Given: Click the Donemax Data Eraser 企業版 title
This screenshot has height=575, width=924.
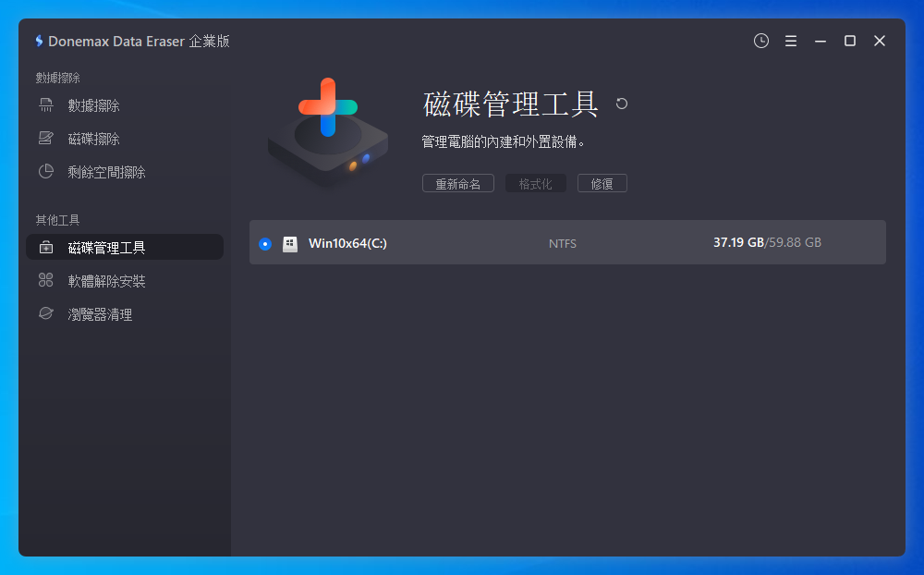Looking at the screenshot, I should coord(139,41).
